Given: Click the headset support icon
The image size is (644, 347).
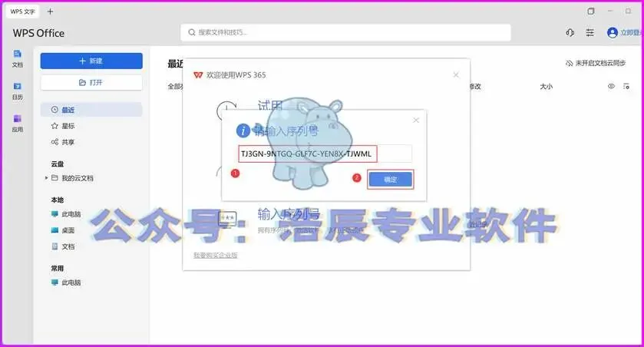Looking at the screenshot, I should (x=570, y=32).
